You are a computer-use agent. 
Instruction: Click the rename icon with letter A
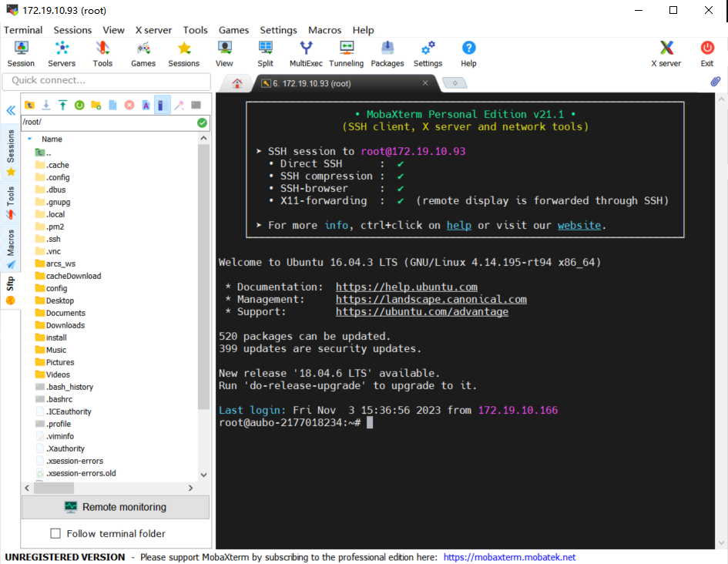pyautogui.click(x=146, y=105)
